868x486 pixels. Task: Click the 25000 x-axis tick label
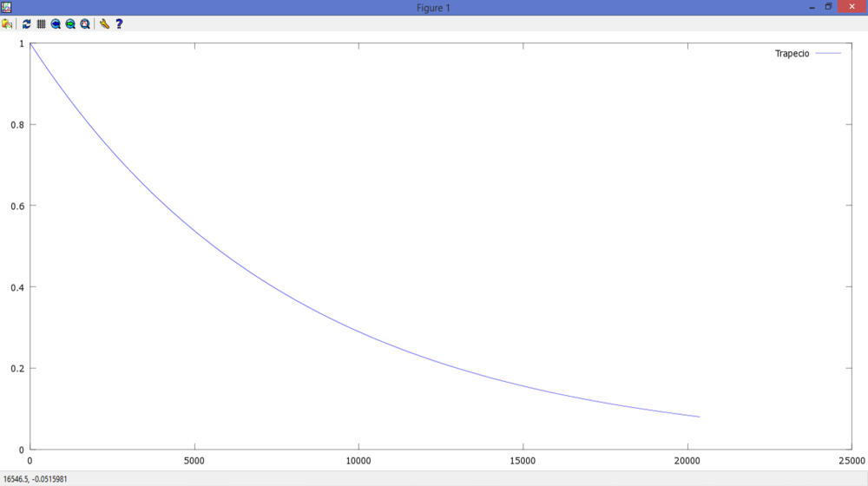click(x=852, y=461)
